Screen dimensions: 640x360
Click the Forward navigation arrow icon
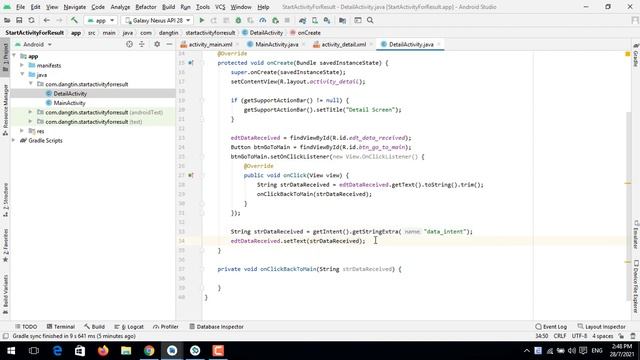tap(59, 20)
